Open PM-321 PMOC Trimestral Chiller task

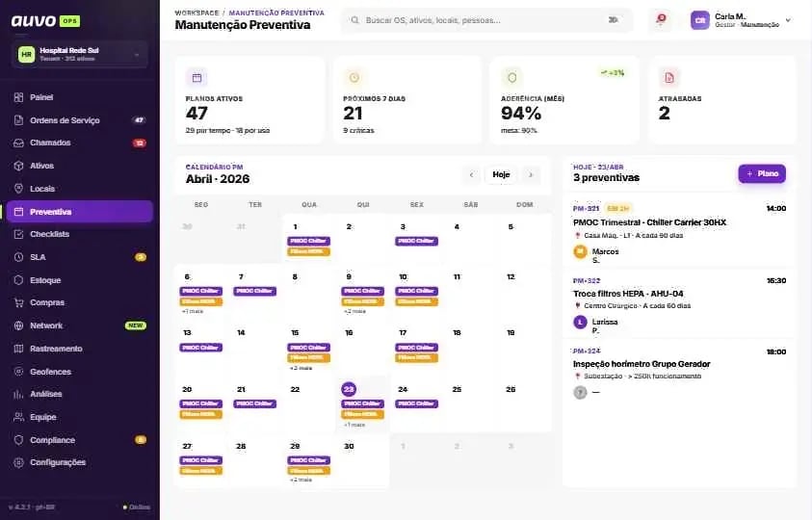pyautogui.click(x=679, y=232)
